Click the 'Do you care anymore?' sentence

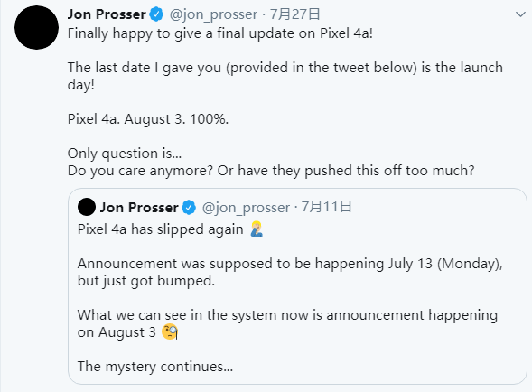(x=140, y=171)
